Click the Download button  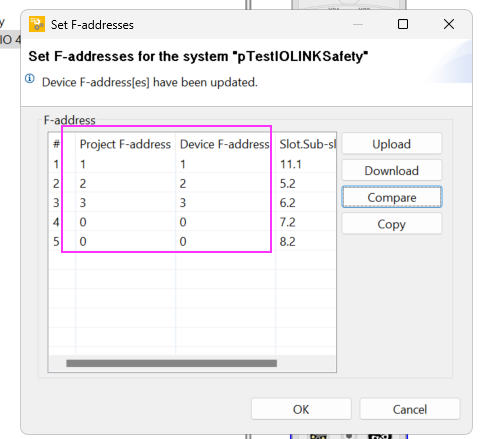(x=392, y=171)
